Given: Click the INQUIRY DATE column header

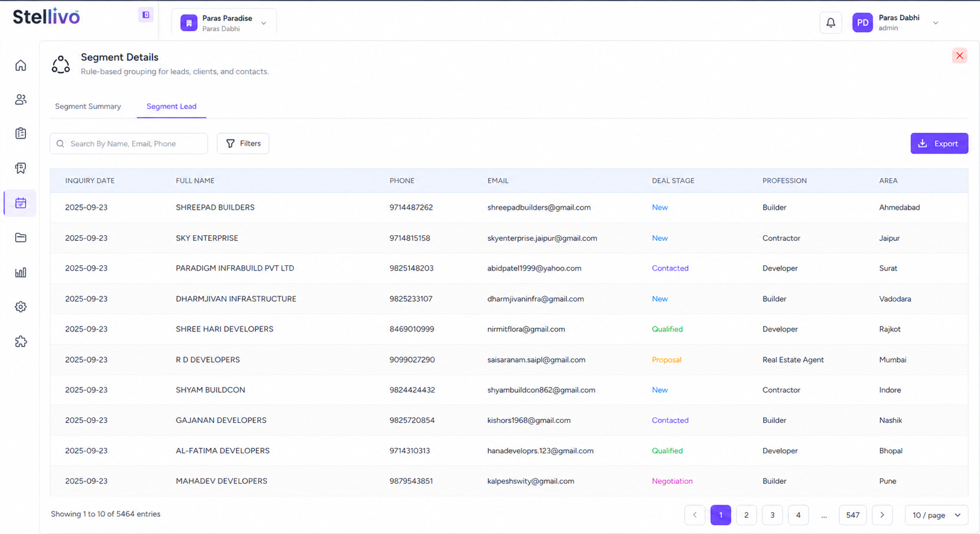Looking at the screenshot, I should [90, 180].
